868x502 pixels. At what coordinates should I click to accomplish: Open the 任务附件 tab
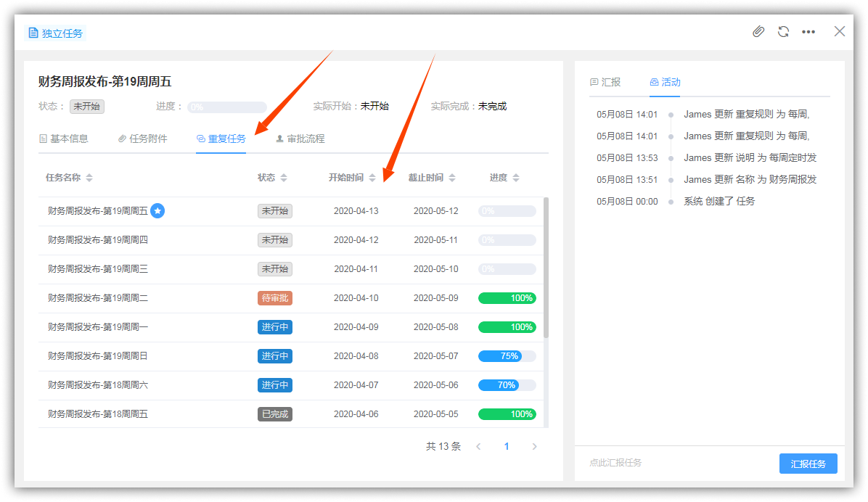coord(143,139)
